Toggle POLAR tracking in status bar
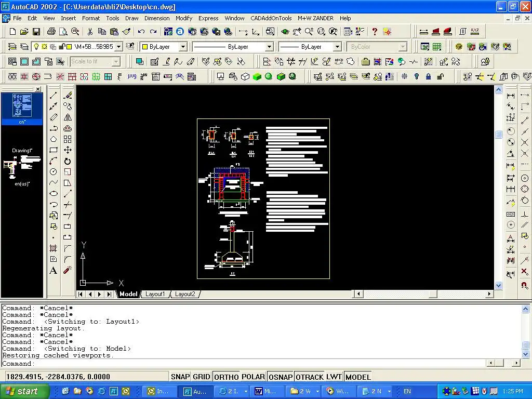This screenshot has height=399, width=532. (x=253, y=377)
